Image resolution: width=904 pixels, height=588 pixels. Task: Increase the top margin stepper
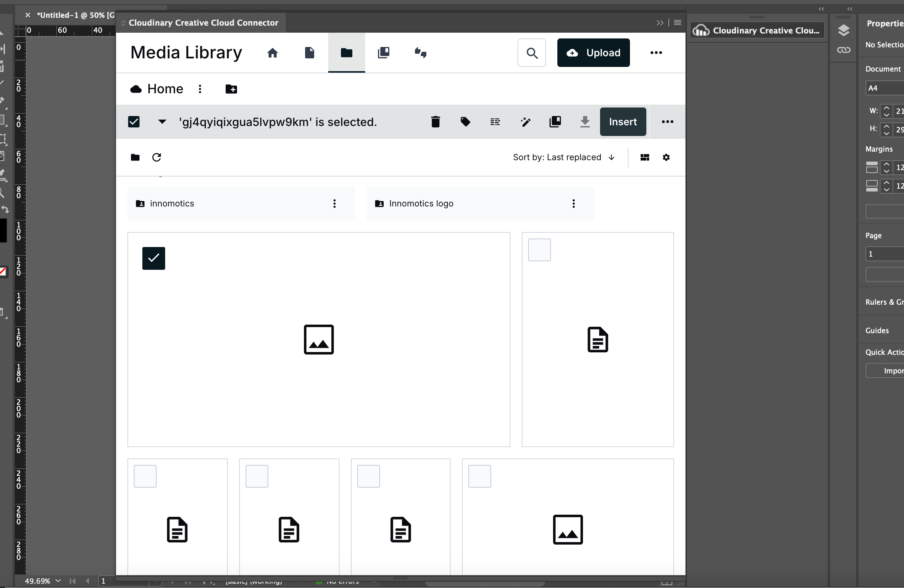click(x=886, y=164)
